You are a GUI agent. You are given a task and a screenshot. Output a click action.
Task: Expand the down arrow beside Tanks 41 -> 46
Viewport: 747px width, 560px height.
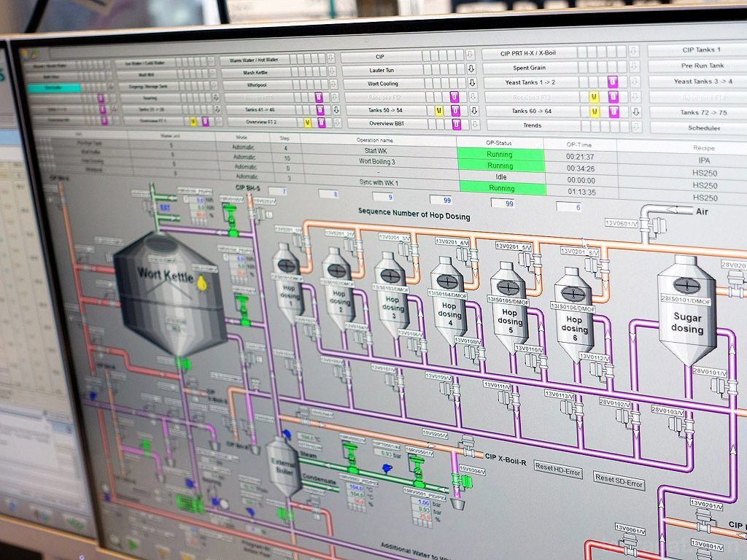point(336,110)
